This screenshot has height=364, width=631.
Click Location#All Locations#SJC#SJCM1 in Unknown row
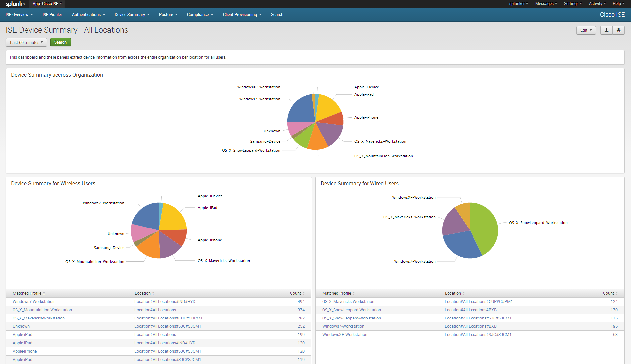click(x=167, y=326)
